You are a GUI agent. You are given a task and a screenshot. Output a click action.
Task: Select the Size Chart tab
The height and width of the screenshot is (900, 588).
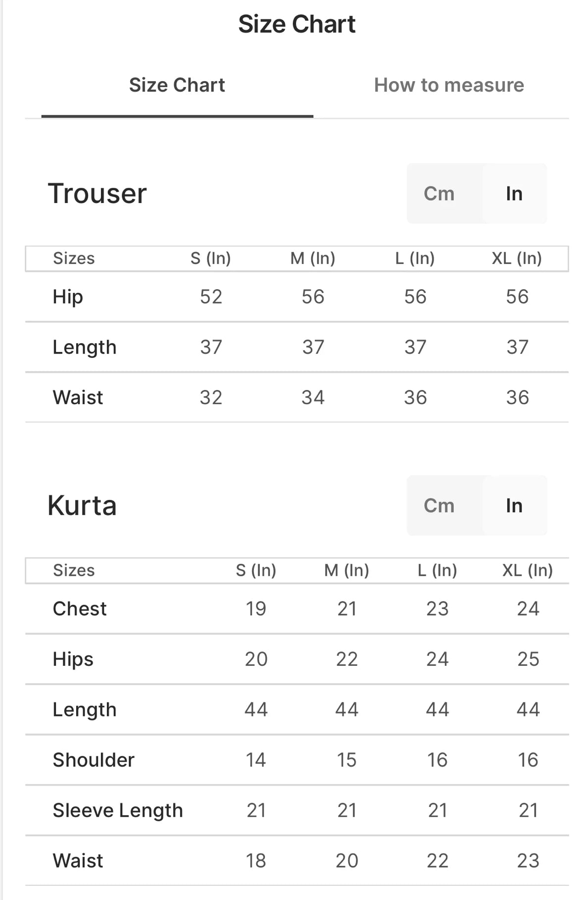pos(177,85)
